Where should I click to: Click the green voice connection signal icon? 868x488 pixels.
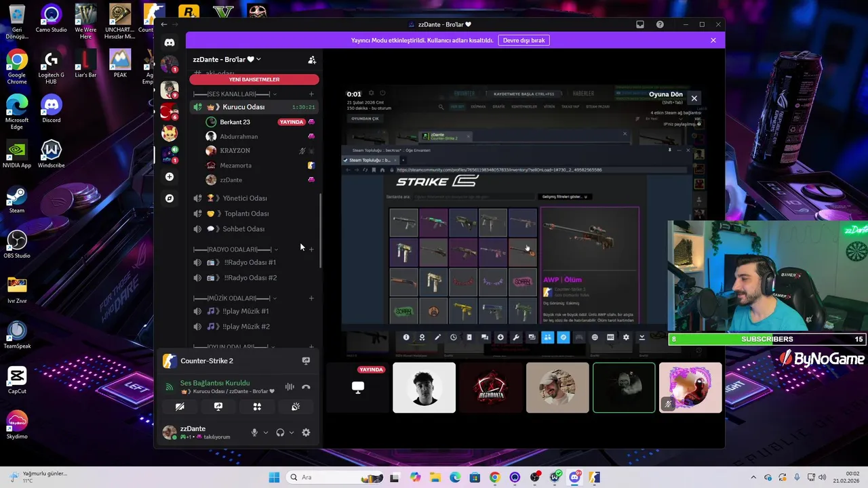click(x=170, y=387)
